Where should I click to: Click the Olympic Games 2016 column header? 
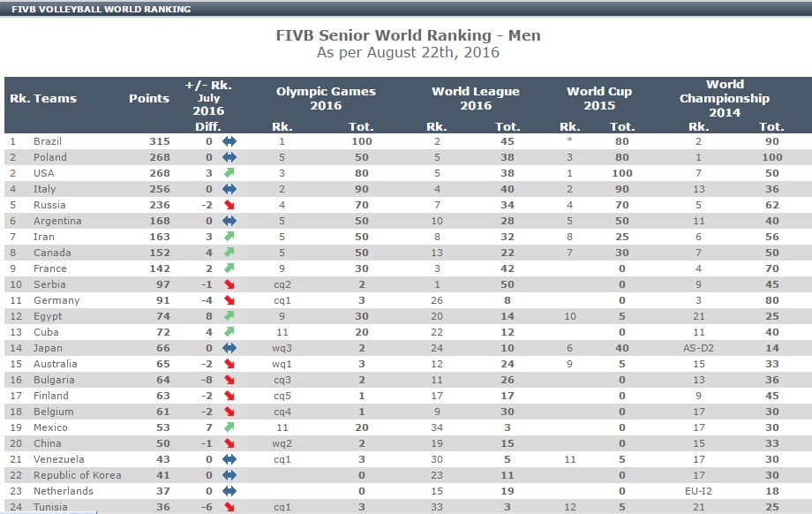point(326,98)
